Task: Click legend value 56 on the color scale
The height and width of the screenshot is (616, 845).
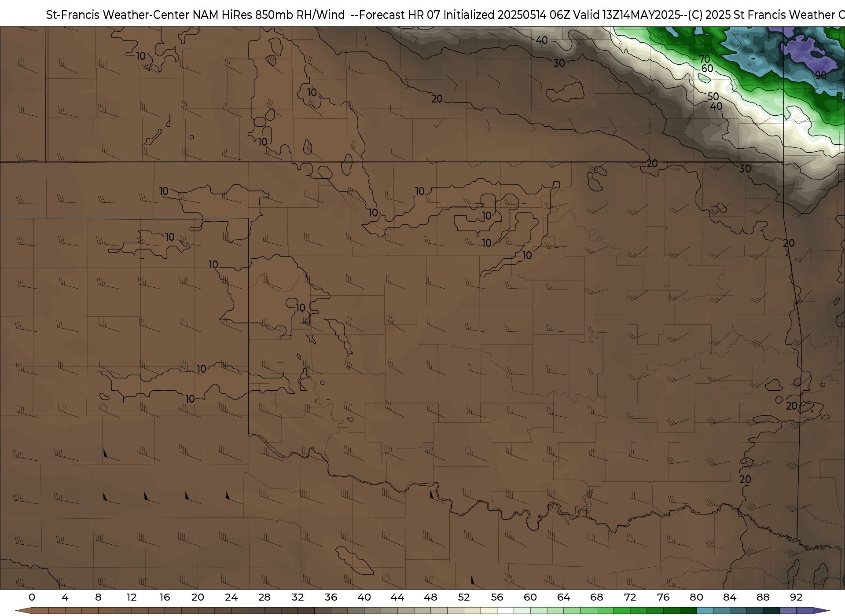Action: [497, 597]
